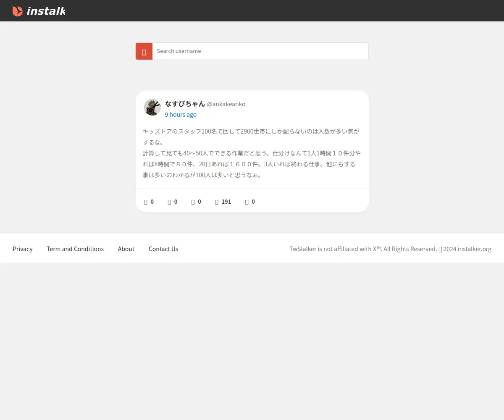Screen dimensions: 504x420
Task: Click the 191 count value
Action: coord(226,202)
